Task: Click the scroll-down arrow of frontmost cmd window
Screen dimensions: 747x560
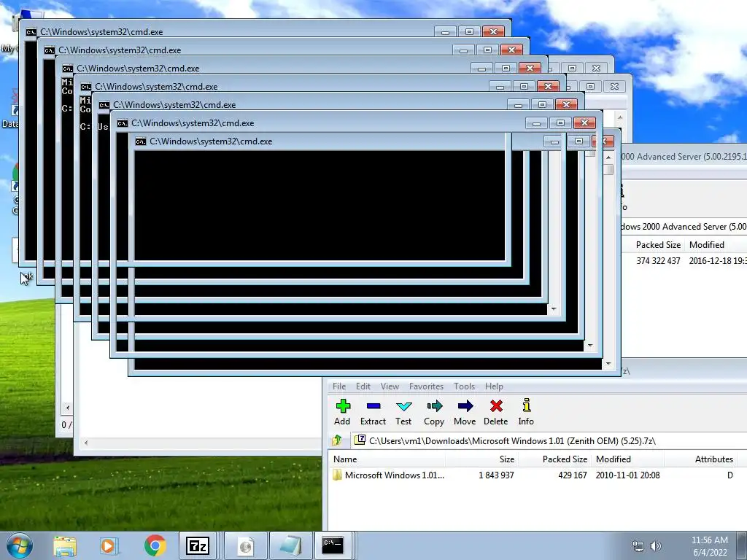Action: [608, 364]
